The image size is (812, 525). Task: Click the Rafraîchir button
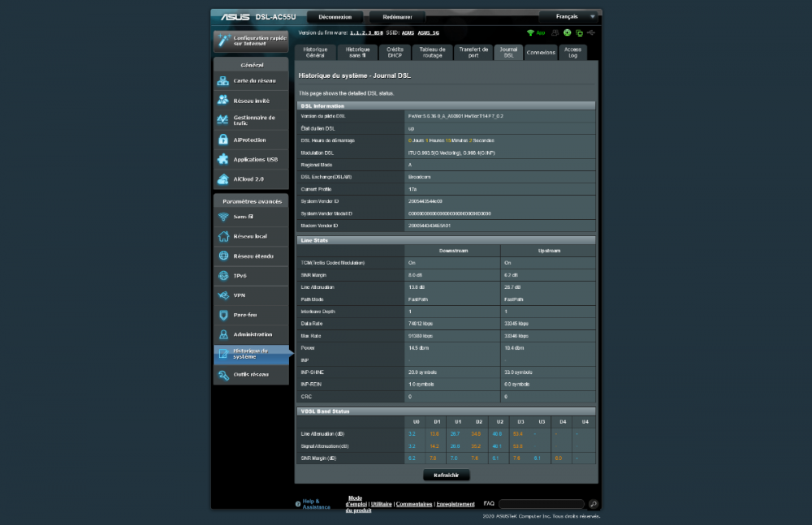[x=446, y=475]
